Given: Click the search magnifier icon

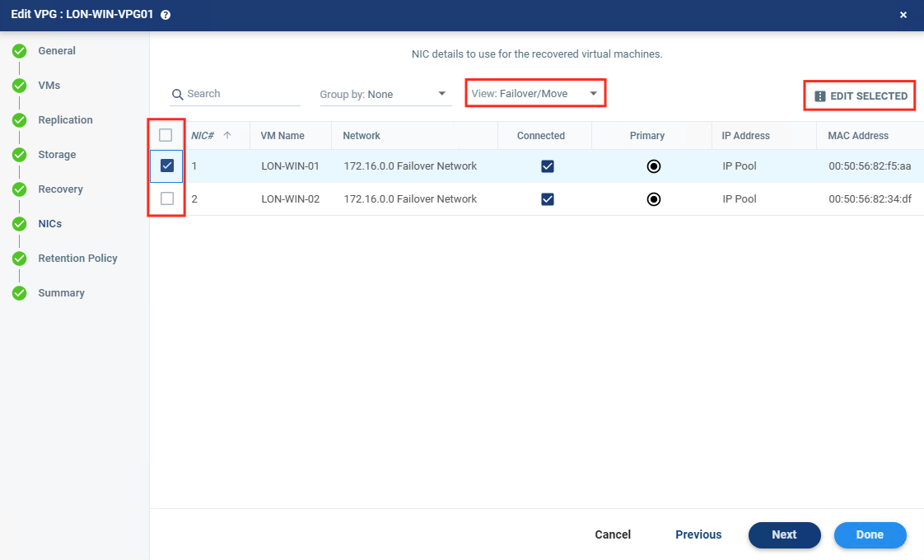Looking at the screenshot, I should (177, 95).
